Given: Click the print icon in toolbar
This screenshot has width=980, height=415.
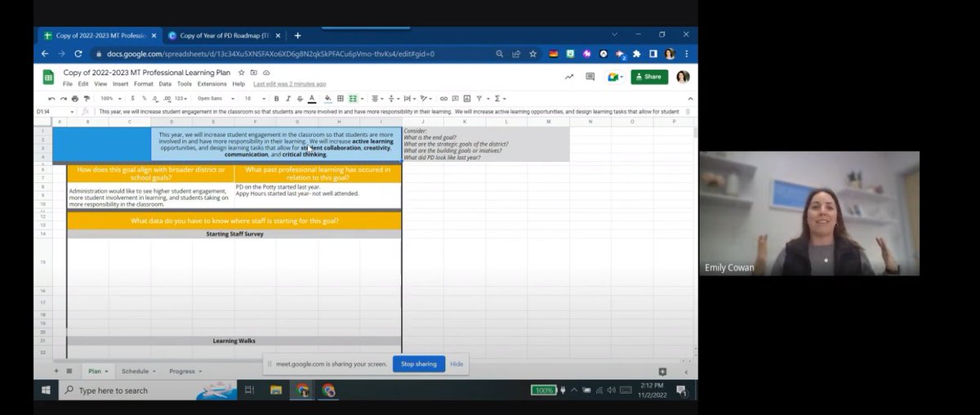Looking at the screenshot, I should [x=75, y=98].
